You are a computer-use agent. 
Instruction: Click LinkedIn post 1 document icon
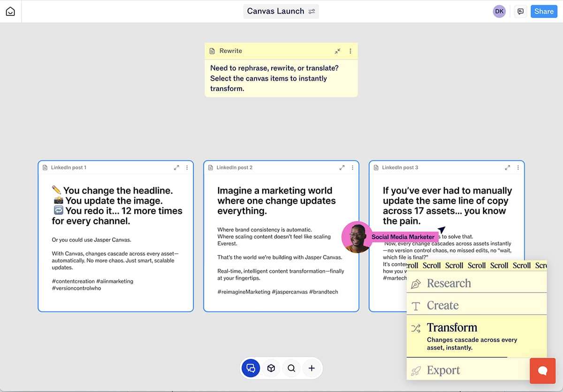[45, 167]
